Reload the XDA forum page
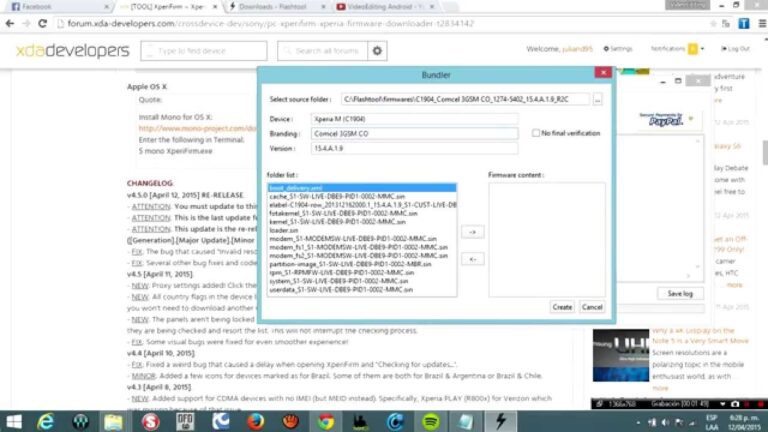This screenshot has width=768, height=432. (x=43, y=23)
